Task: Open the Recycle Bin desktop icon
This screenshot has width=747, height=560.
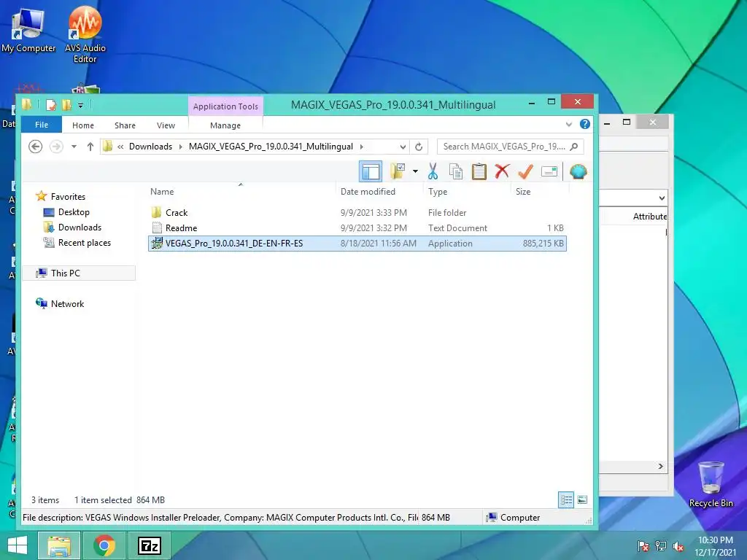Action: (x=711, y=485)
